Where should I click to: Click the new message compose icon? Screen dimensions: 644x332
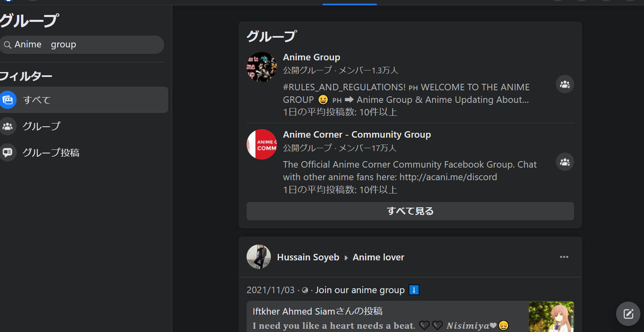click(x=628, y=314)
